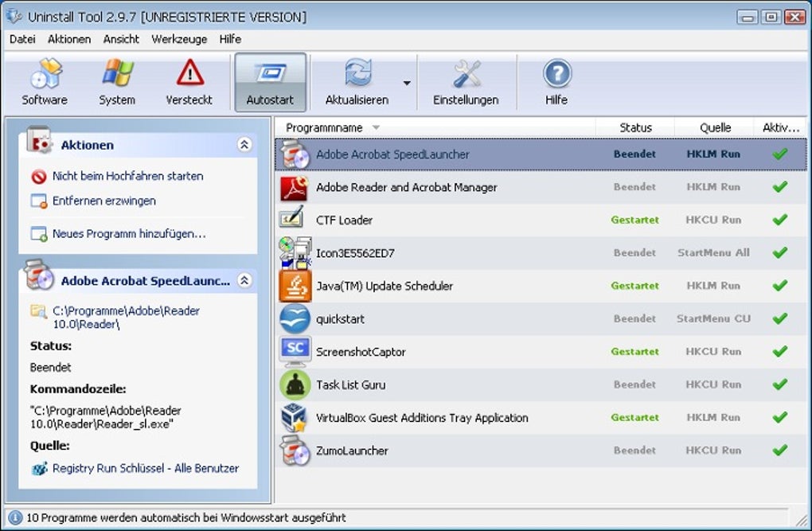This screenshot has width=812, height=531.
Task: Click the Icon3E5562ED7 row icon
Action: 295,253
